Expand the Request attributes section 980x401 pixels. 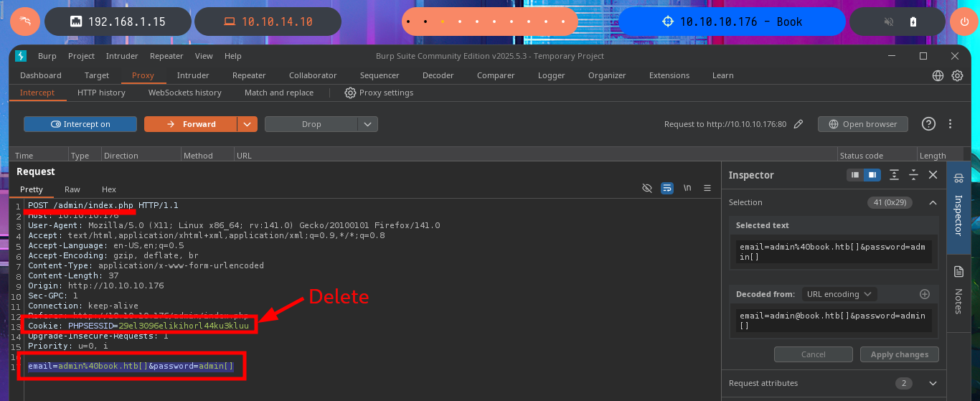[933, 383]
